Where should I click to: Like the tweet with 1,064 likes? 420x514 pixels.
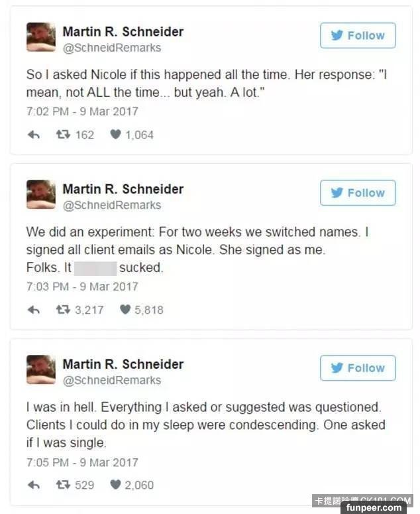(115, 135)
